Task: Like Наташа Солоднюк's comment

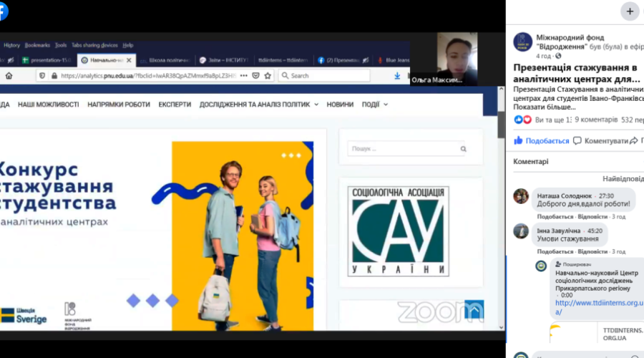Action: (x=555, y=216)
